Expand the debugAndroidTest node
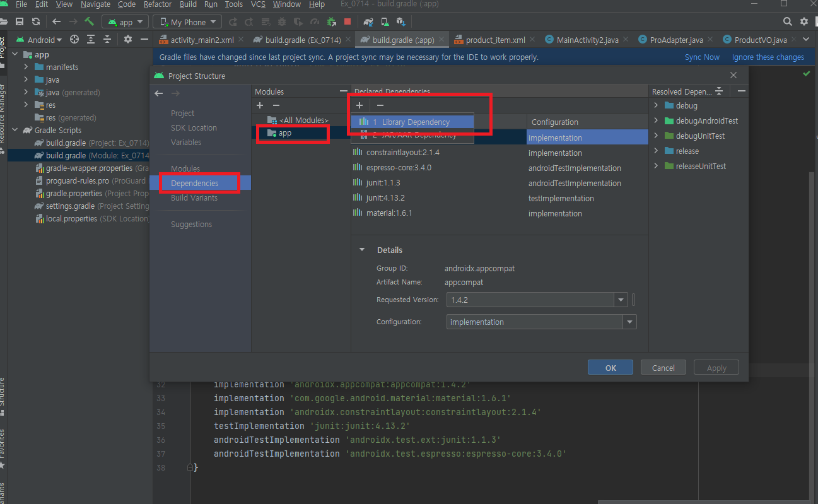The image size is (818, 504). (656, 120)
